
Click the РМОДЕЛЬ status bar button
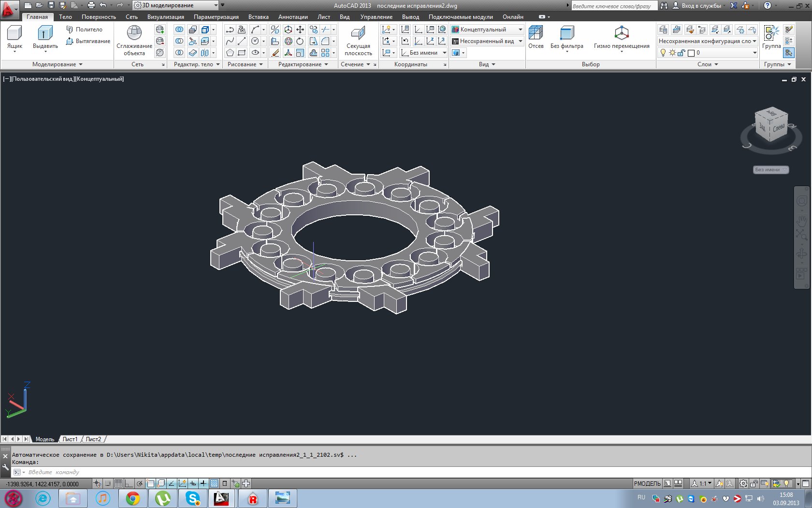pyautogui.click(x=647, y=483)
